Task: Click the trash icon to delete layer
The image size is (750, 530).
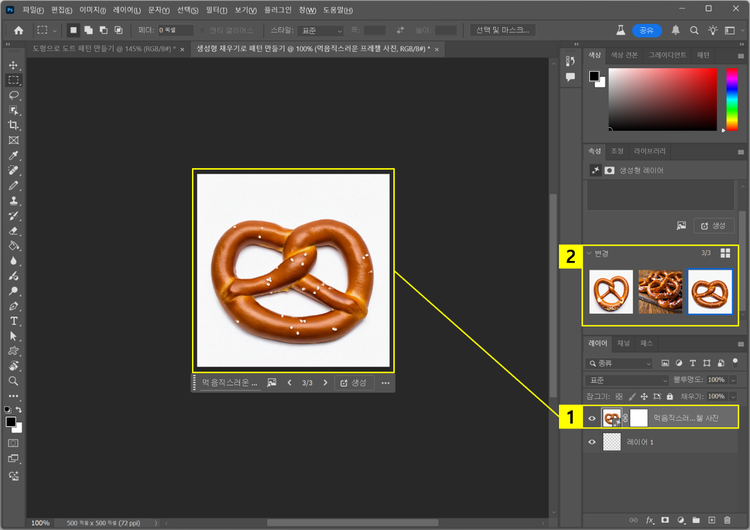Action: tap(725, 520)
